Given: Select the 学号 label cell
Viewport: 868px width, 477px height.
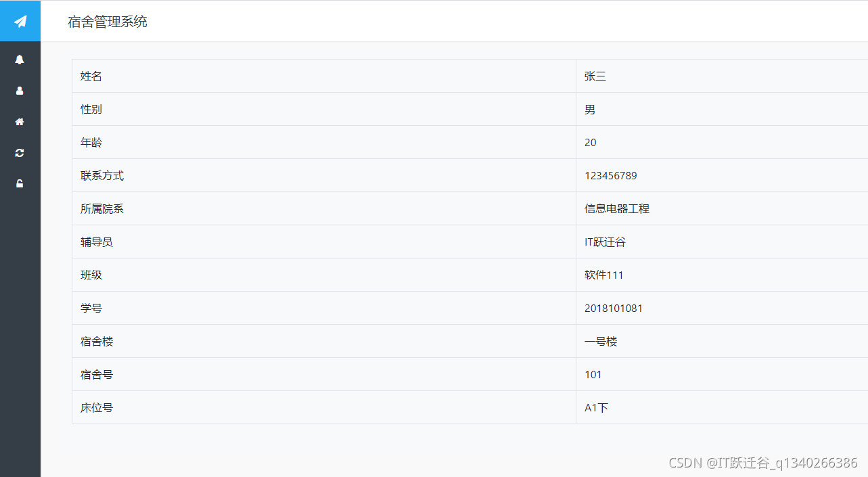Looking at the screenshot, I should pyautogui.click(x=324, y=308).
